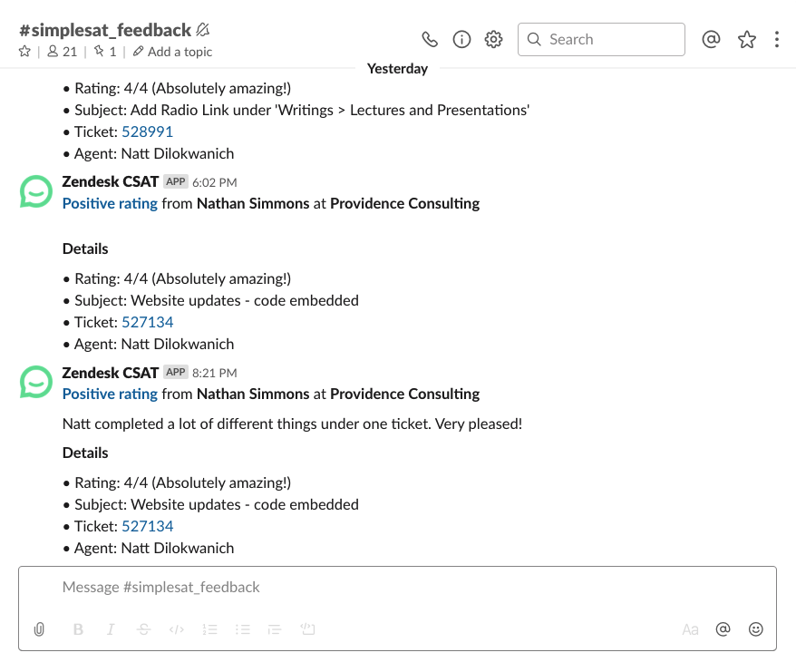This screenshot has width=796, height=672.
Task: Open starred items star icon in header
Action: [747, 39]
